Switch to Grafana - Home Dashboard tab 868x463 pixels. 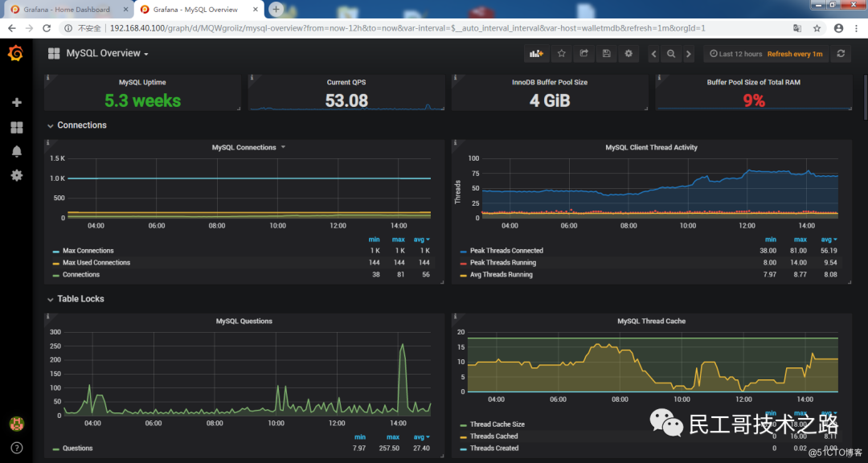[67, 10]
